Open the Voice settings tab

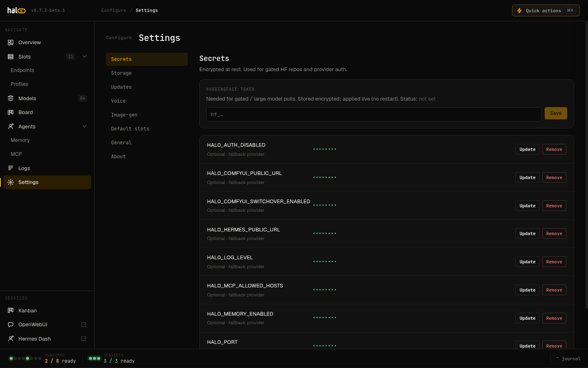pyautogui.click(x=147, y=101)
